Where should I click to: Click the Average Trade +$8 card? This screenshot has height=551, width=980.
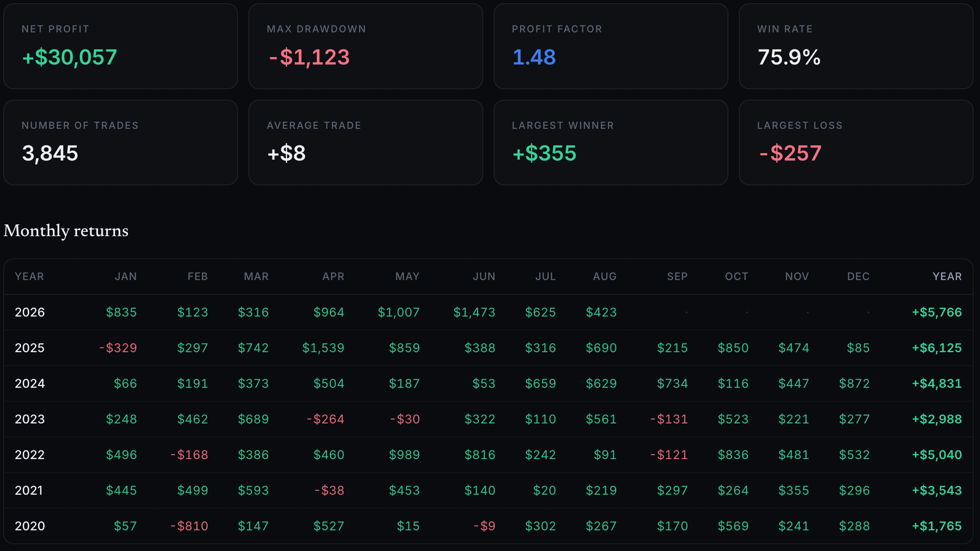366,143
